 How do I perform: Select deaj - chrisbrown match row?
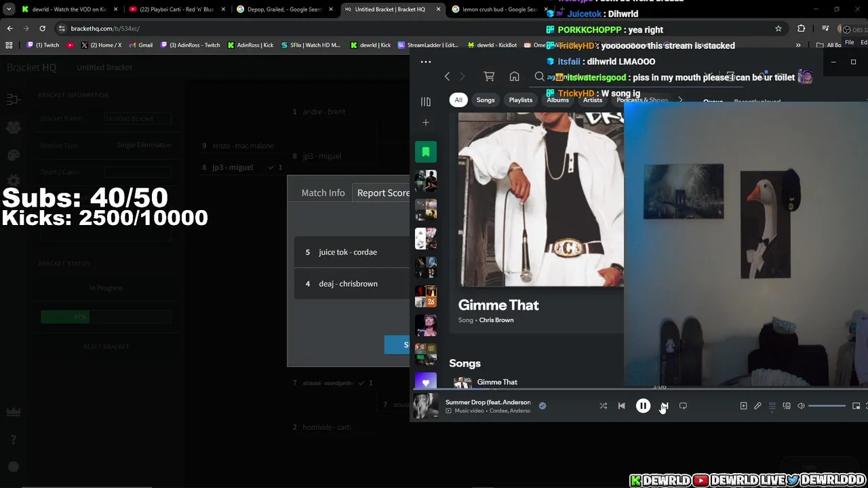point(352,284)
